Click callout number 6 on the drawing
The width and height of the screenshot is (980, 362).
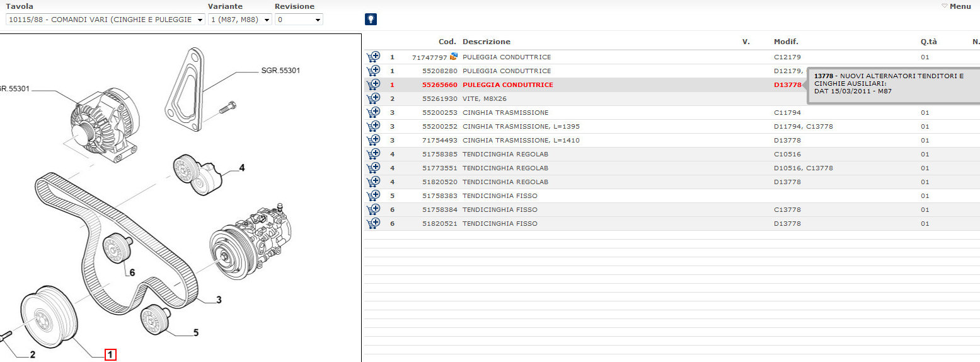point(130,273)
